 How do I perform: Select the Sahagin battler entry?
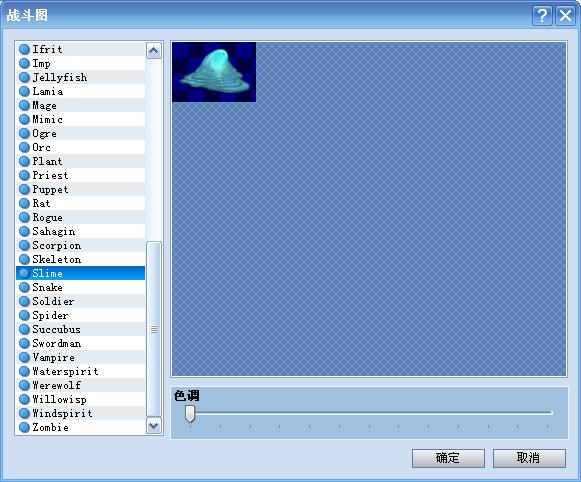pos(80,231)
